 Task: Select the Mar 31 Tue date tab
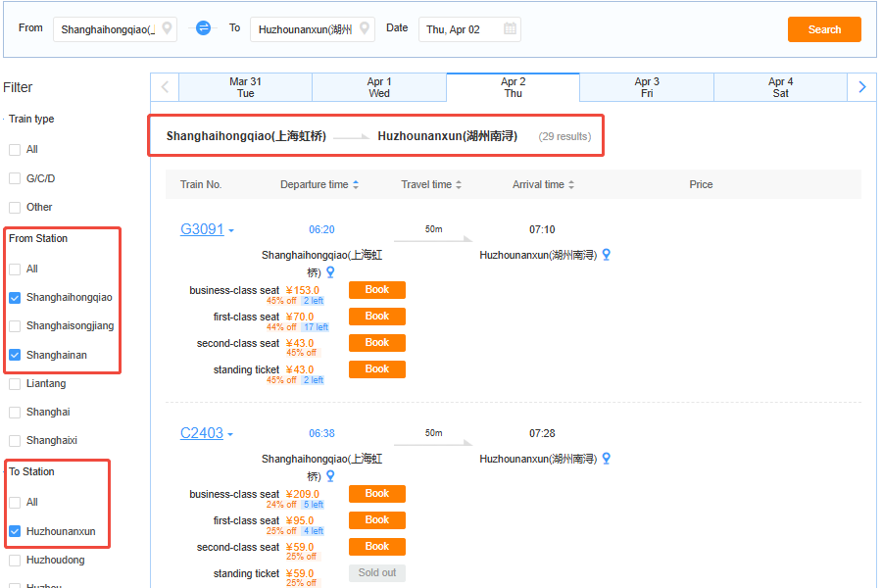[245, 87]
